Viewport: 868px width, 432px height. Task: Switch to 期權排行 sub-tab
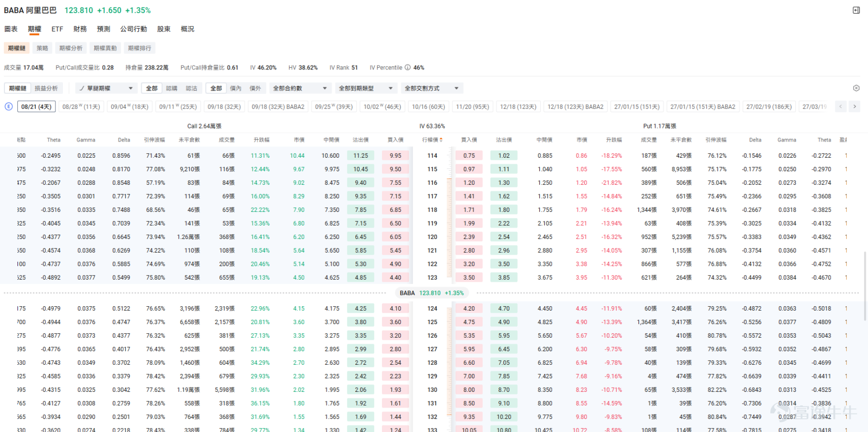point(139,48)
